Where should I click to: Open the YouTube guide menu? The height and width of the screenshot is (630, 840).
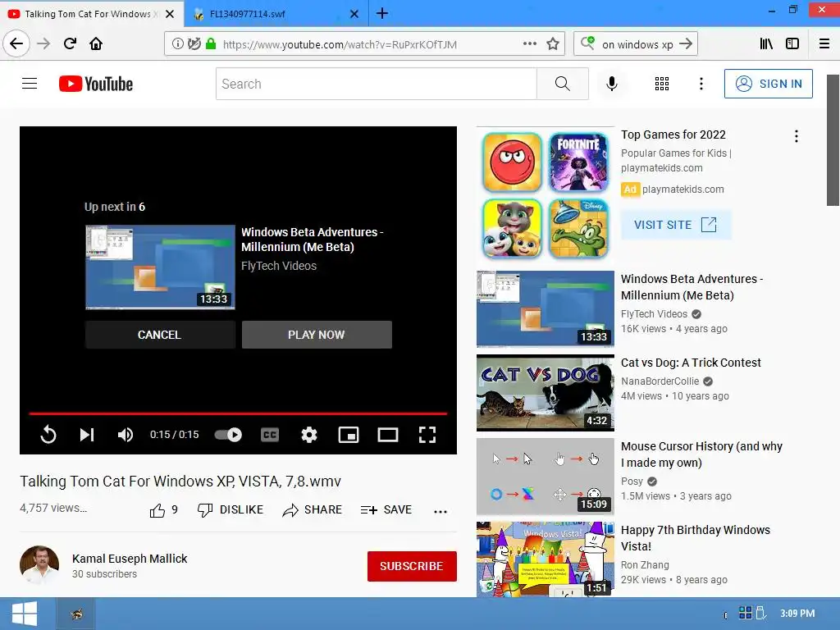click(30, 84)
